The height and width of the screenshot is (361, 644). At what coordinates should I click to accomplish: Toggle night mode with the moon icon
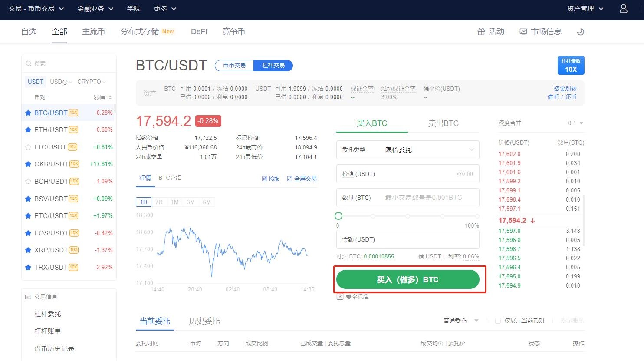(x=580, y=32)
